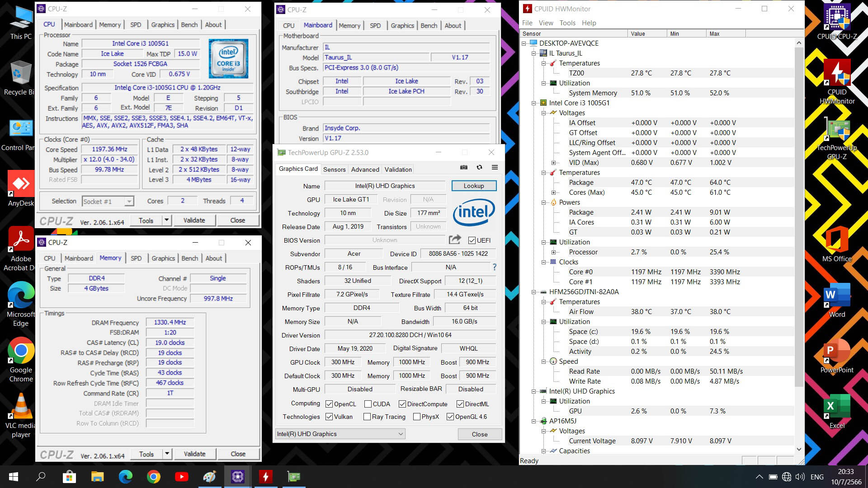Open the system tray hidden icons chevron
Screen dimensions: 868x488
click(759, 477)
